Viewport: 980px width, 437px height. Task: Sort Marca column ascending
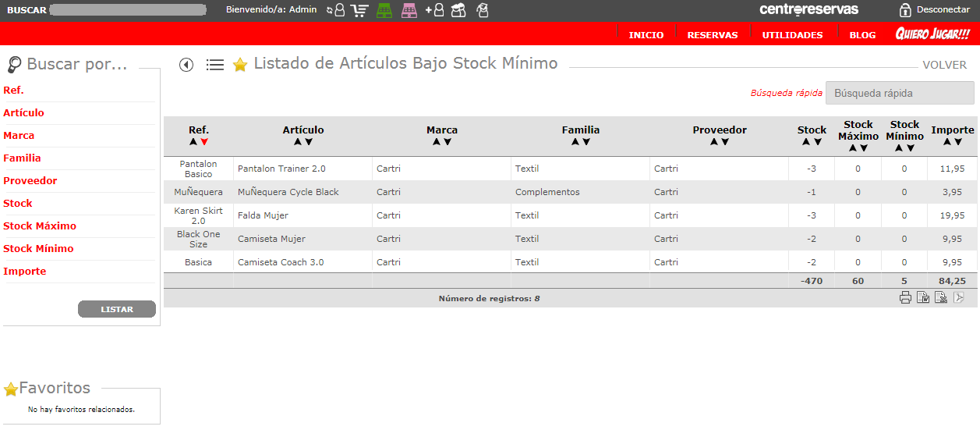point(437,142)
